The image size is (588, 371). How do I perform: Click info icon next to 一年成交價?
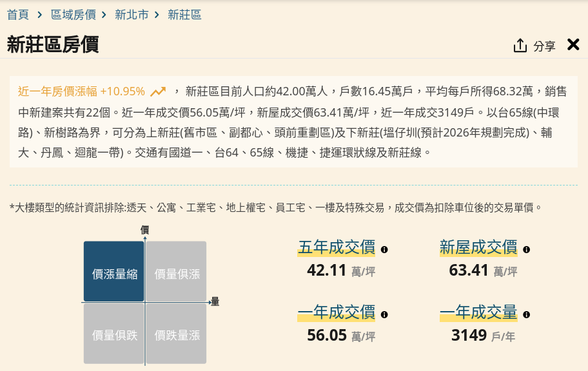[x=385, y=315]
